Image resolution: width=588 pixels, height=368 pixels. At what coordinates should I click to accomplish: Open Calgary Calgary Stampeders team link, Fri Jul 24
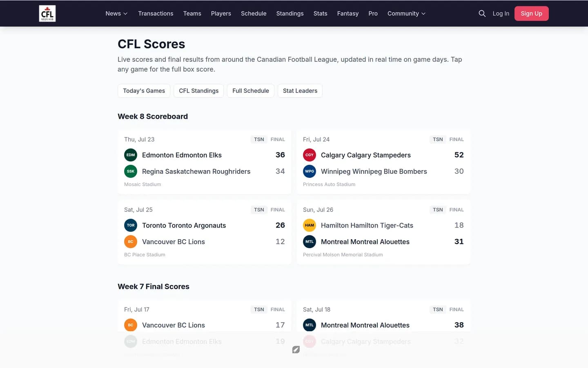366,155
